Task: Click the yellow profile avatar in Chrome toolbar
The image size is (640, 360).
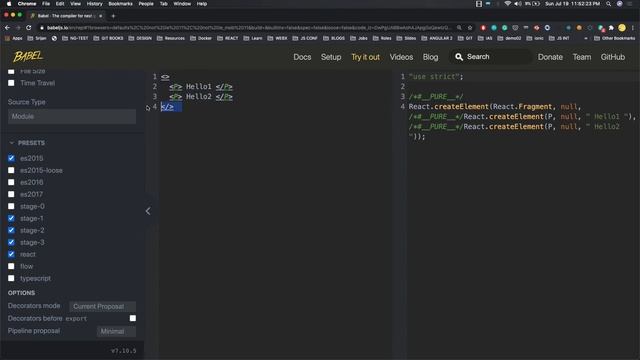Action: click(622, 27)
